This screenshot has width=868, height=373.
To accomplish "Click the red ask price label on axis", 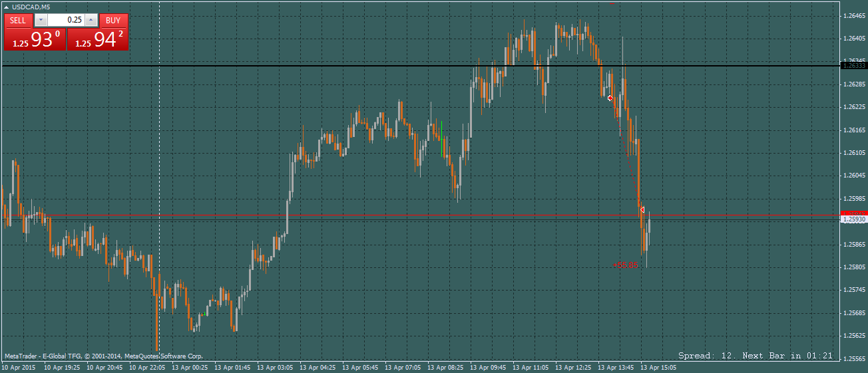I will [853, 213].
